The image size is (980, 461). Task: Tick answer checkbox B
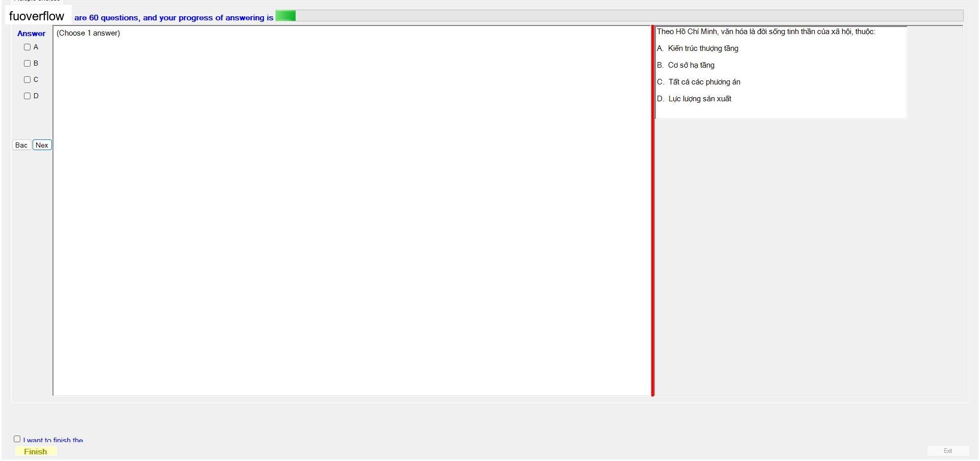27,64
